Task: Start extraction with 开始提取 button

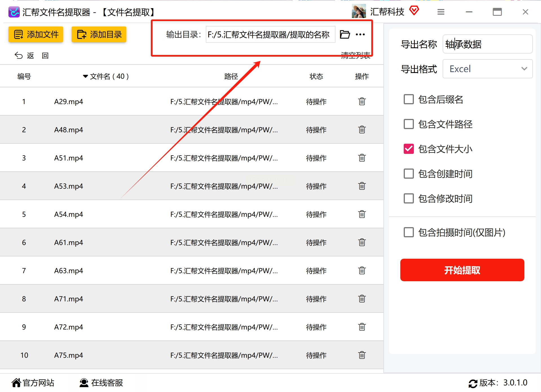Action: [x=462, y=270]
